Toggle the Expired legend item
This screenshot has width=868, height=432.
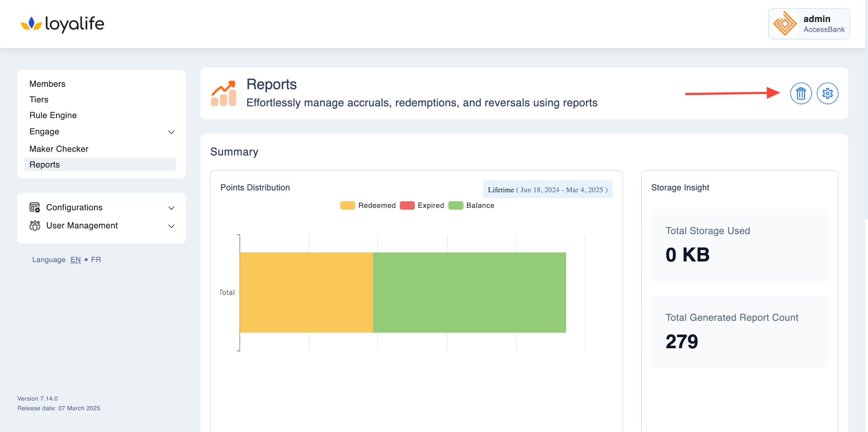pyautogui.click(x=422, y=206)
